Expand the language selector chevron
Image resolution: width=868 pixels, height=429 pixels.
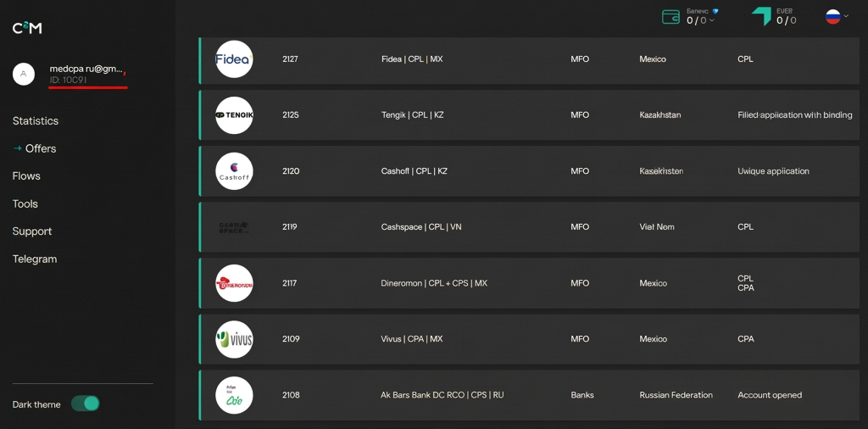[846, 16]
